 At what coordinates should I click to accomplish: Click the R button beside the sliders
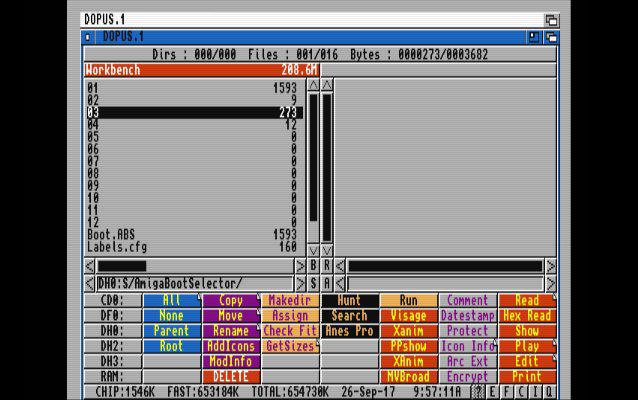(327, 266)
